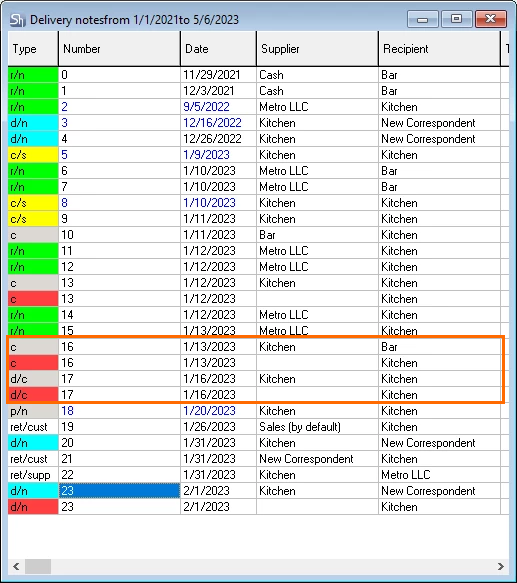The height and width of the screenshot is (583, 517).
Task: Select row 0 dated 11/29/2021
Action: [254, 75]
